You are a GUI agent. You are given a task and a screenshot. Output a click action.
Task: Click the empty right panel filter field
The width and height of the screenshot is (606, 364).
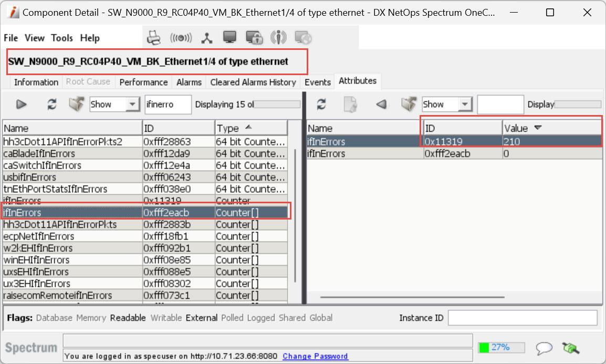pyautogui.click(x=500, y=105)
